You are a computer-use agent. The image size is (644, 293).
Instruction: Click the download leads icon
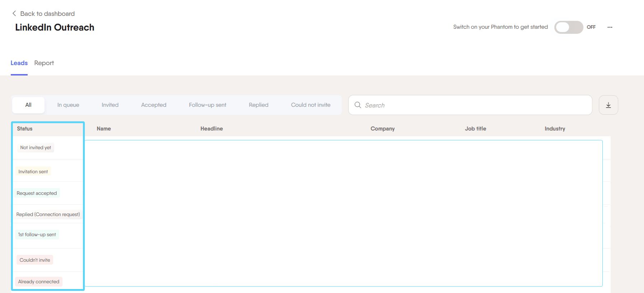pyautogui.click(x=608, y=105)
